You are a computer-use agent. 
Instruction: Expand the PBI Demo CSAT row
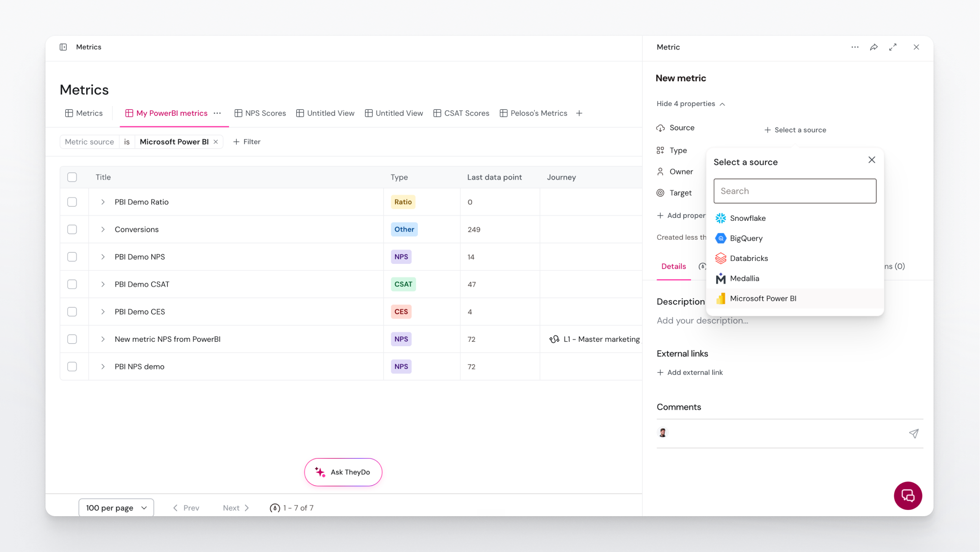coord(103,284)
